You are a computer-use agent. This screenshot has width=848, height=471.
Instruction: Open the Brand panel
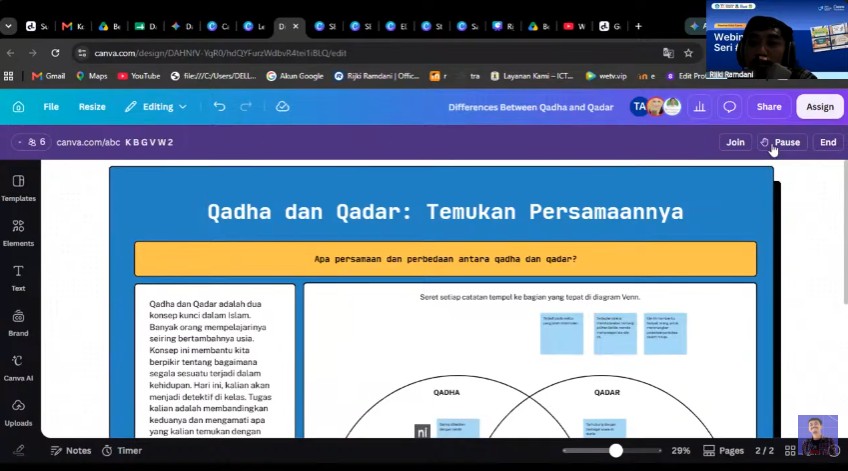[18, 323]
